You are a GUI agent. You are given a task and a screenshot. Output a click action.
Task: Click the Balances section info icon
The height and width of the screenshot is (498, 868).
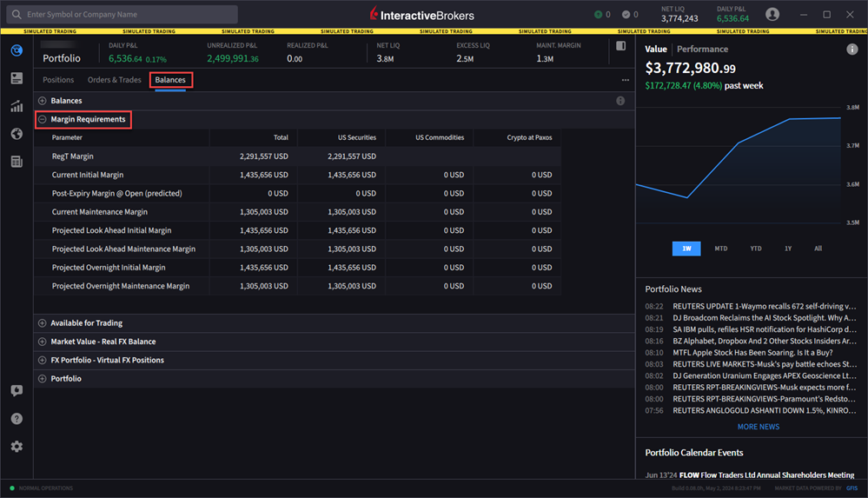[x=620, y=101]
